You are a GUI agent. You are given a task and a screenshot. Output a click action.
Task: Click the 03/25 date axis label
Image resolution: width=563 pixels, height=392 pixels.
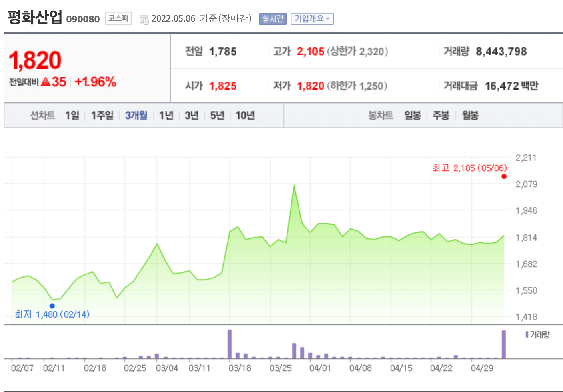tap(280, 368)
